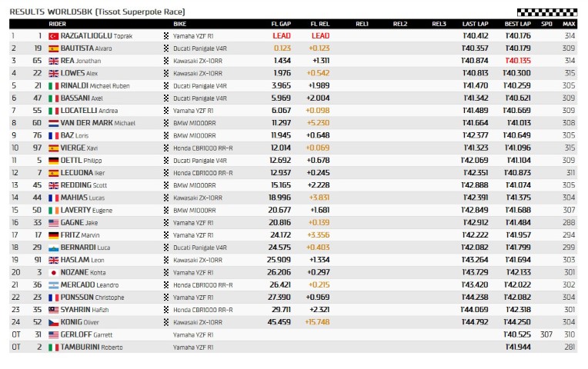Click the French flag beside Baz
This screenshot has width=588, height=369.
(53, 135)
